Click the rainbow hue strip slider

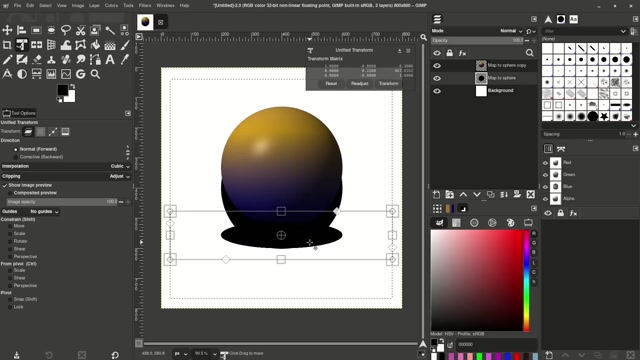[527, 281]
